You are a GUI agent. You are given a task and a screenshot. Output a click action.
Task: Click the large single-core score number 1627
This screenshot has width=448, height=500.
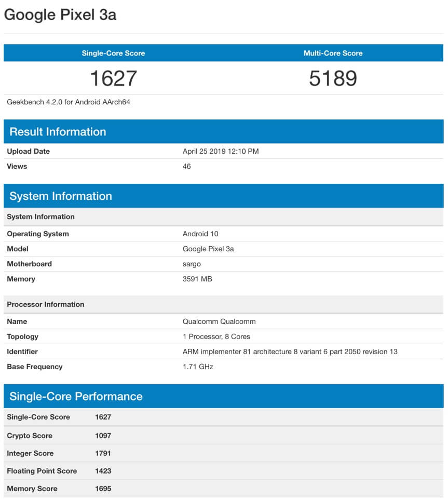click(114, 78)
